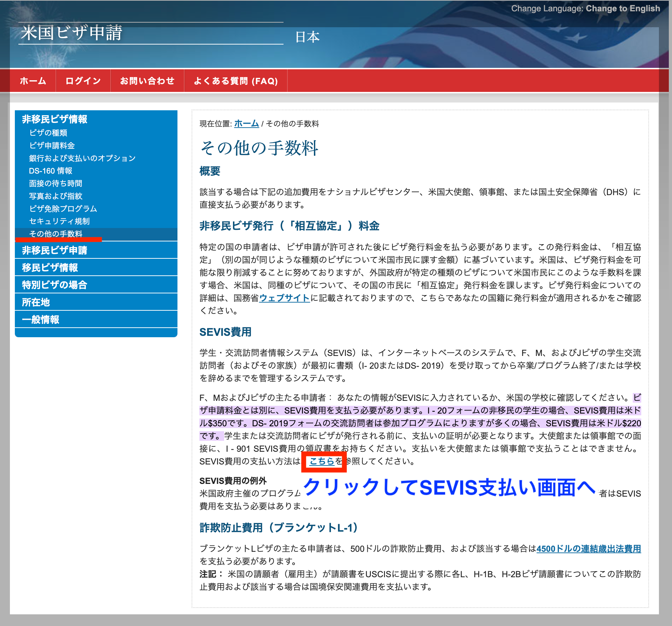
Task: Click the ホーム breadcrumb link
Action: coord(246,124)
